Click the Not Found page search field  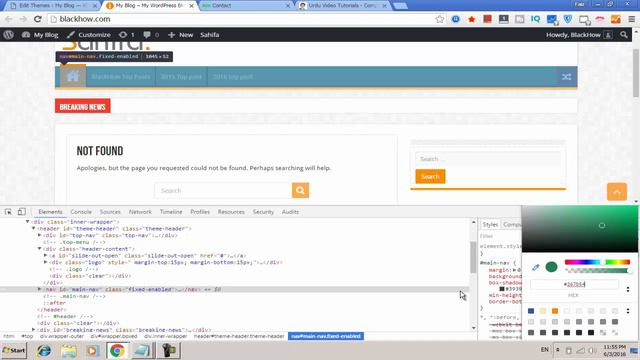(223, 191)
